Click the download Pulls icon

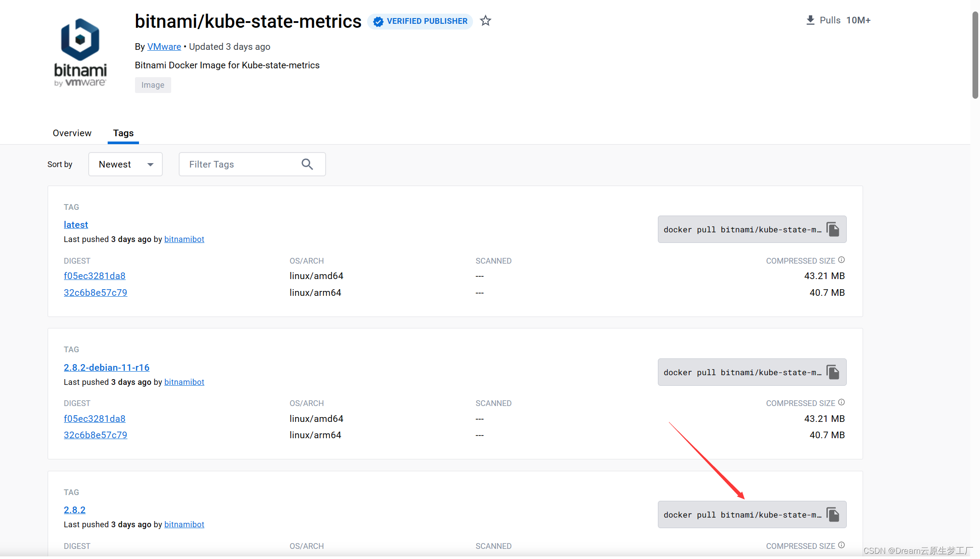pyautogui.click(x=810, y=20)
